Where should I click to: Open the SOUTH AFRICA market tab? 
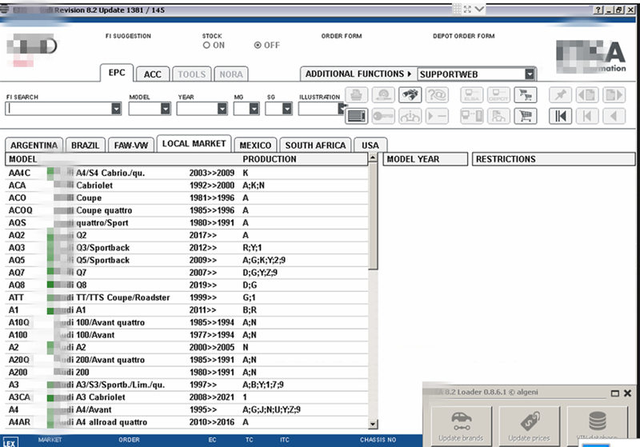tap(316, 145)
